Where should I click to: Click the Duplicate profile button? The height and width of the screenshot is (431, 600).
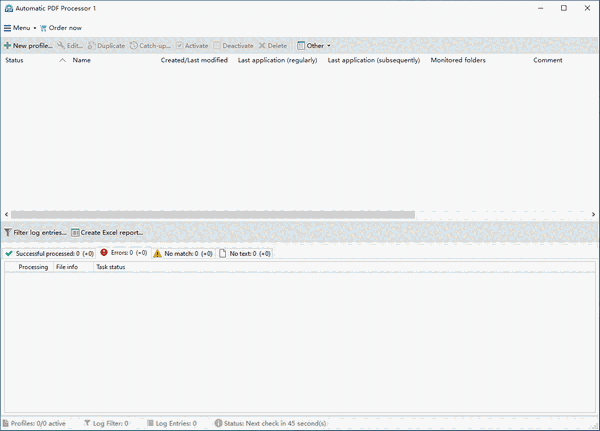[106, 46]
